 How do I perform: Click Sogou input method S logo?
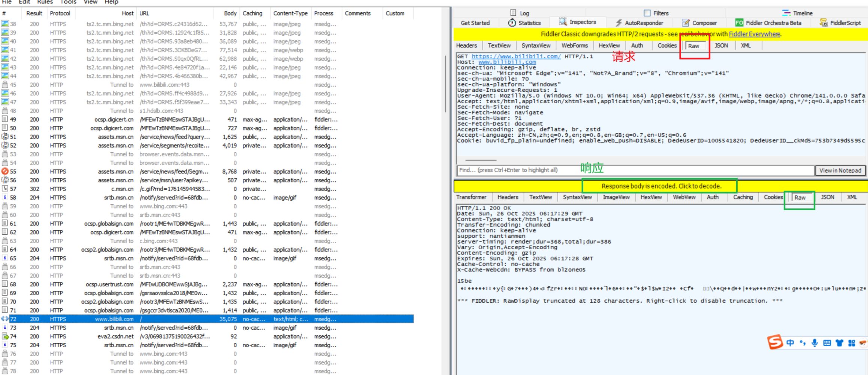(x=775, y=342)
